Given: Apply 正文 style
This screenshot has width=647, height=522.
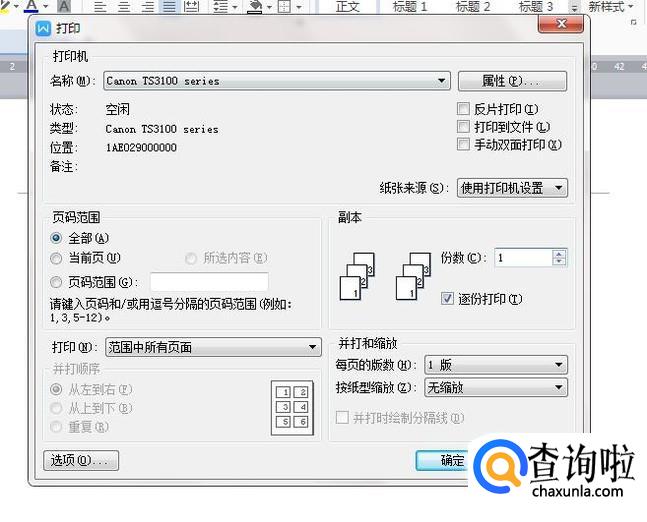Looking at the screenshot, I should pyautogui.click(x=347, y=6).
